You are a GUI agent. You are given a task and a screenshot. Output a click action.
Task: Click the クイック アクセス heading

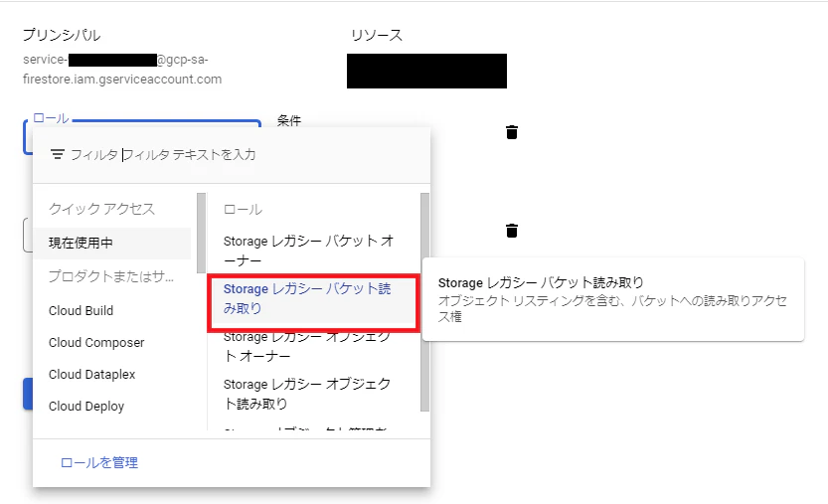click(102, 209)
